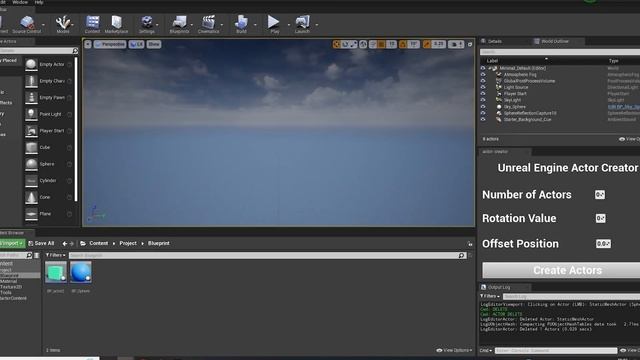
Task: Click the Create Actors button
Action: point(561,270)
